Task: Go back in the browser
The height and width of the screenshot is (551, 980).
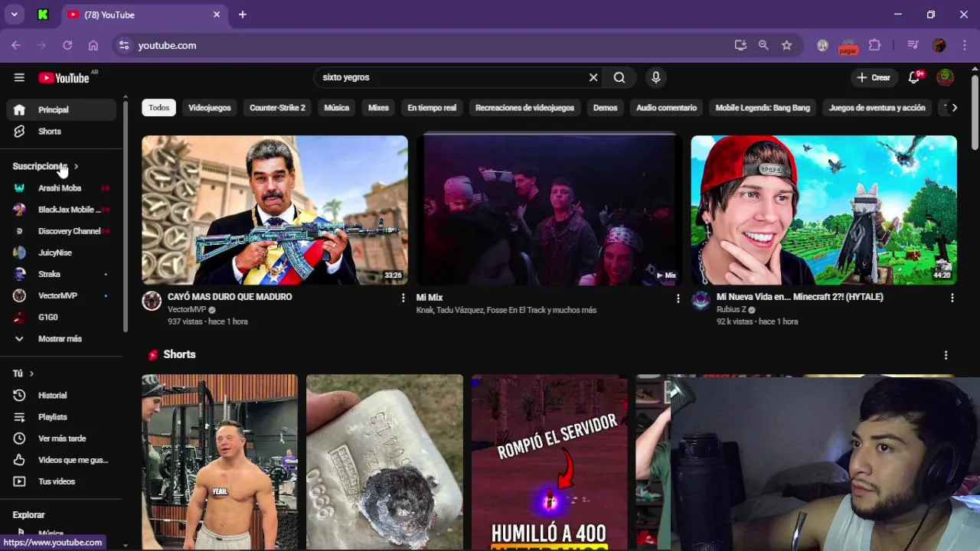Action: (x=15, y=45)
